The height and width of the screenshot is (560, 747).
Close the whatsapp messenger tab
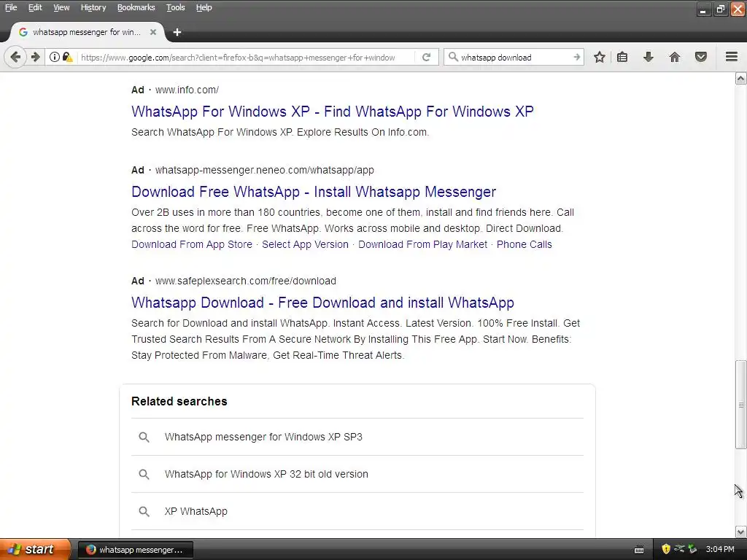153,32
